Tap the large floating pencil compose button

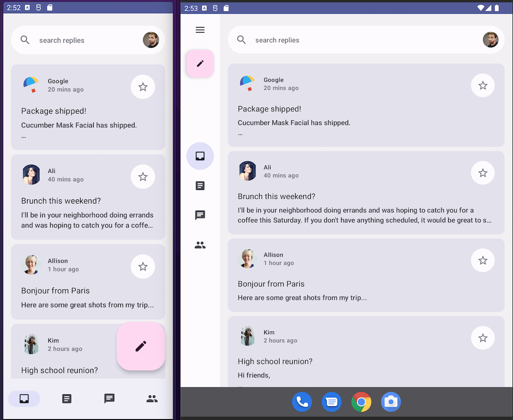coord(141,346)
